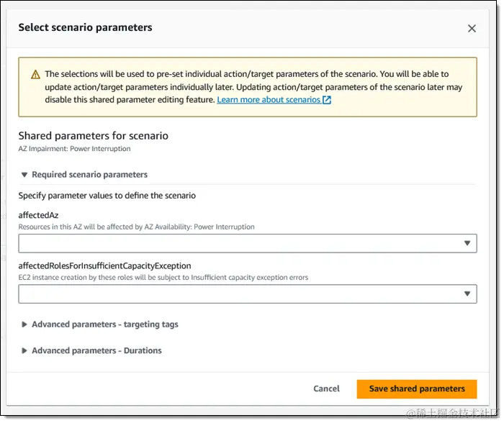
Task: Click Save shared parameters button
Action: point(417,388)
